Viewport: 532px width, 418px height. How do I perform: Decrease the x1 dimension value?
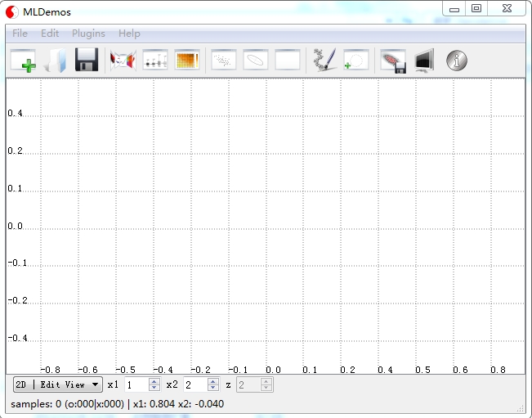point(154,388)
